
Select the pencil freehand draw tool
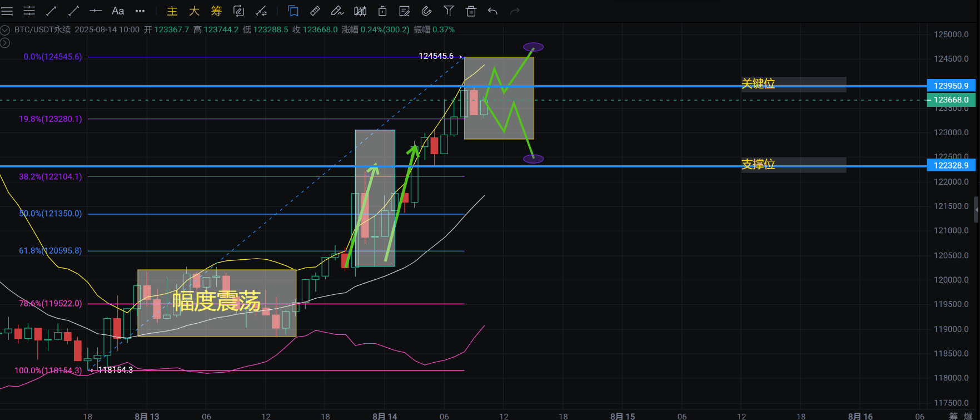pyautogui.click(x=337, y=11)
